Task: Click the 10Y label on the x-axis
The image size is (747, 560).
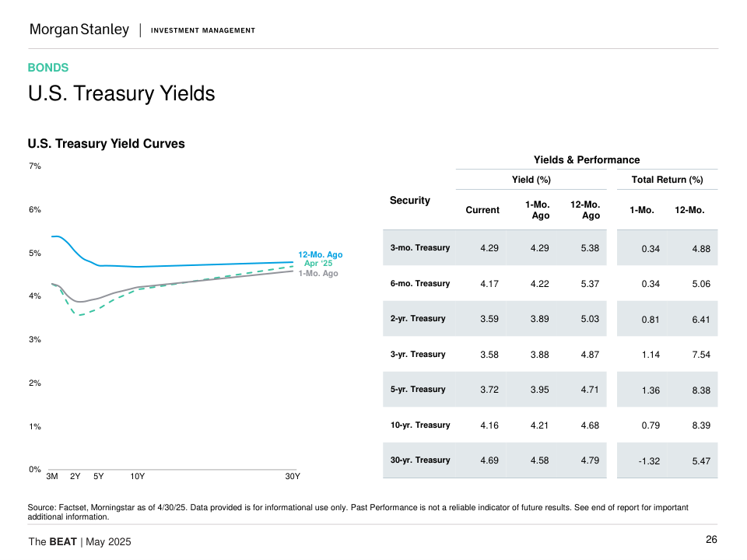Action: tap(138, 476)
